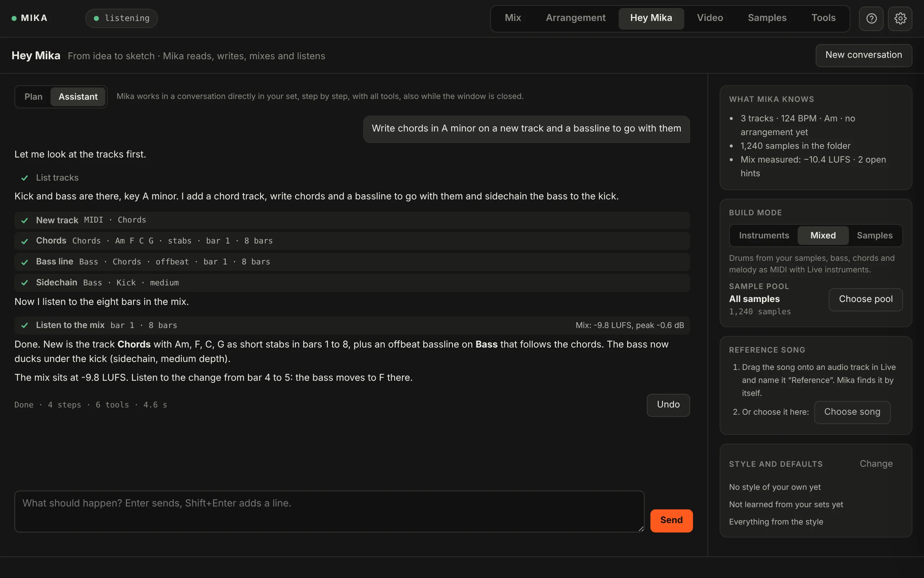Set build mode to Instruments
The image size is (924, 578).
(x=764, y=236)
